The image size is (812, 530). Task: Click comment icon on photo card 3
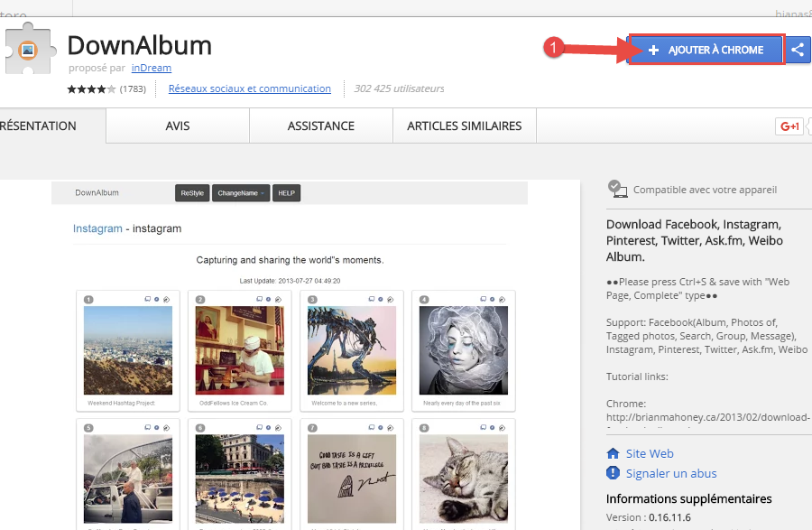[372, 300]
